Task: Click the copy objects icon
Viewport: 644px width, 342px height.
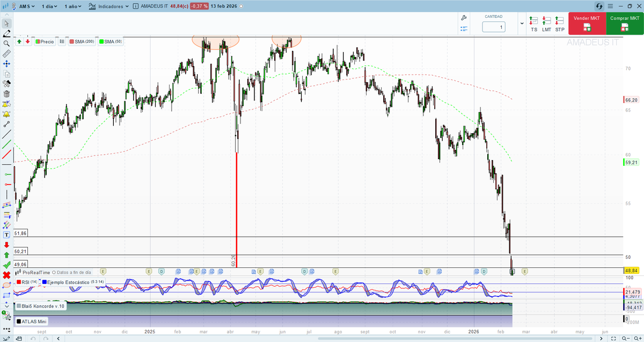Action: [x=6, y=74]
